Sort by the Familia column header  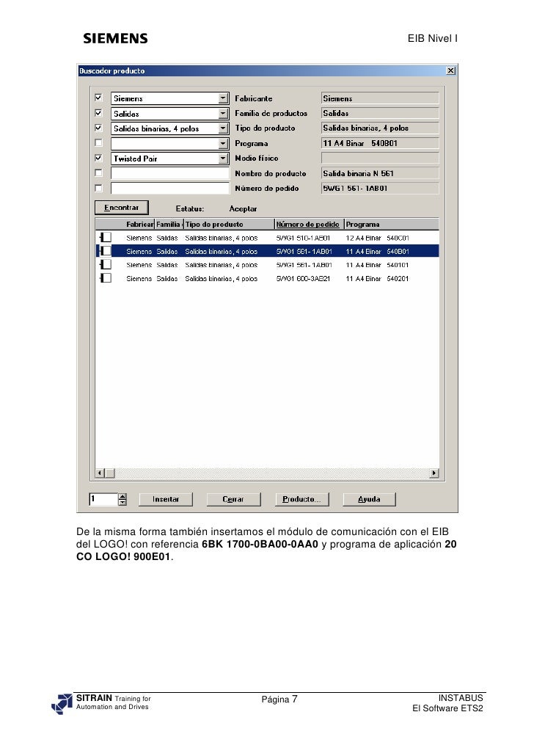(169, 224)
